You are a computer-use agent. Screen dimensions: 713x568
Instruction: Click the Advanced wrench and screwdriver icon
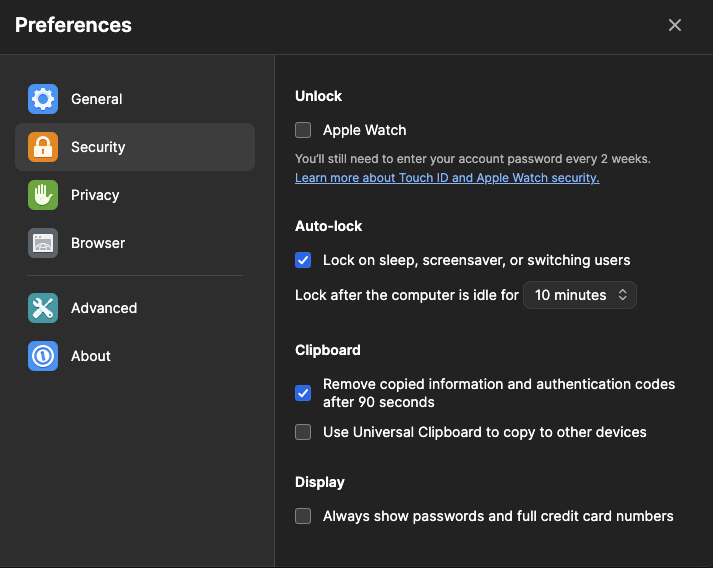(x=43, y=308)
